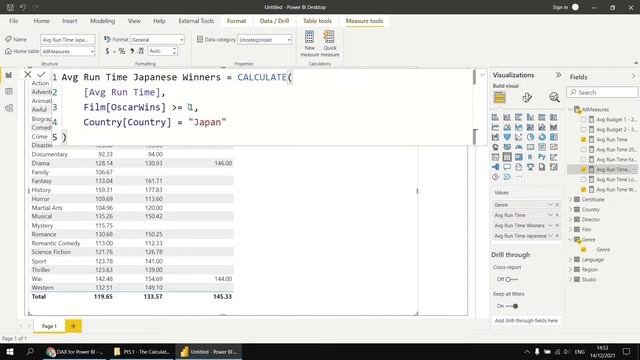Screen dimensions: 640x360
Task: Uncheck the Avg Run Time measure checkbox
Action: (583, 140)
